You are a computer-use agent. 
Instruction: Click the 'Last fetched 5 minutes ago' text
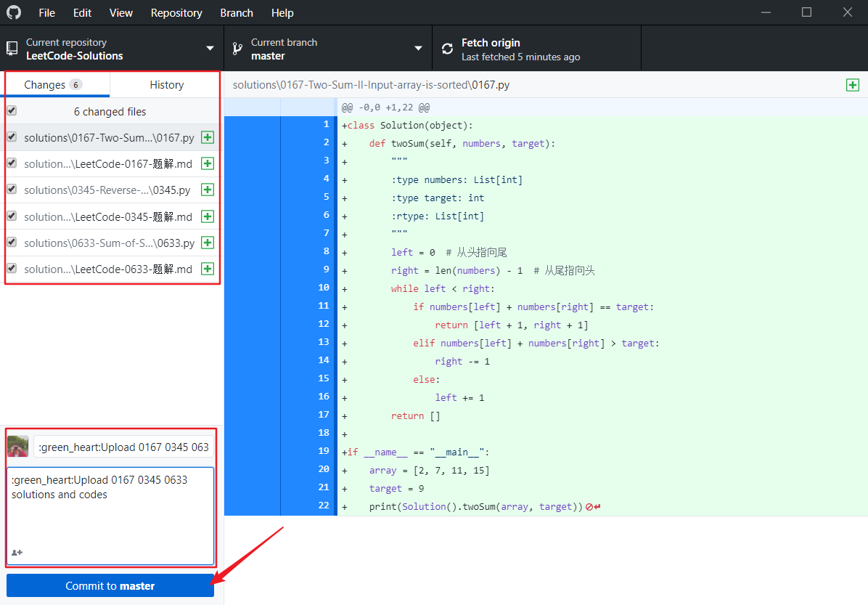click(521, 57)
